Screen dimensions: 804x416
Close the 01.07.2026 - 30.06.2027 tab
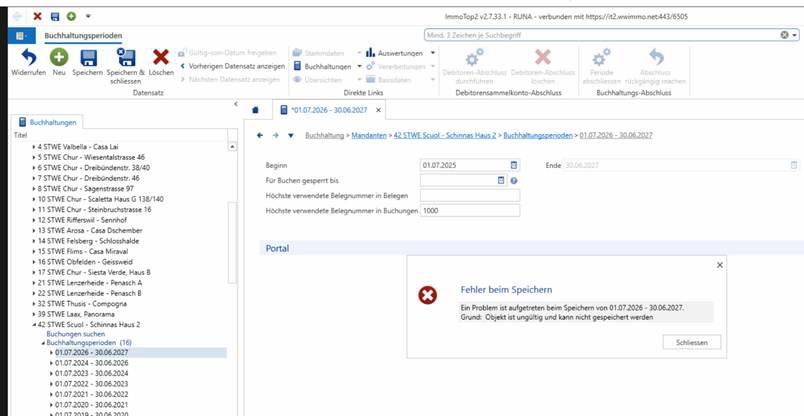pos(378,110)
